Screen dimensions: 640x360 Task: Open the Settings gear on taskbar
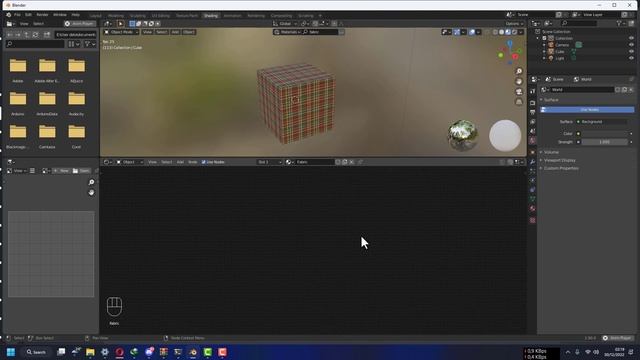(x=105, y=352)
